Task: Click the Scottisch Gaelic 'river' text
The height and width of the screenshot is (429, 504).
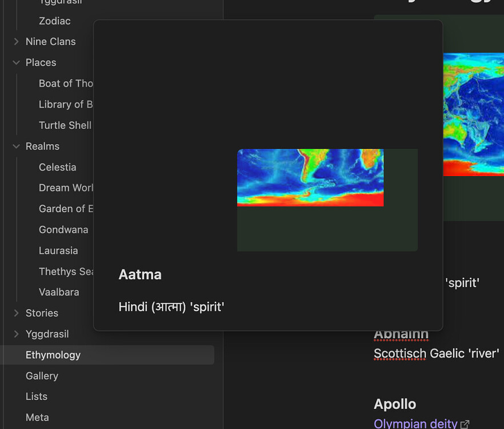Action: pos(437,353)
